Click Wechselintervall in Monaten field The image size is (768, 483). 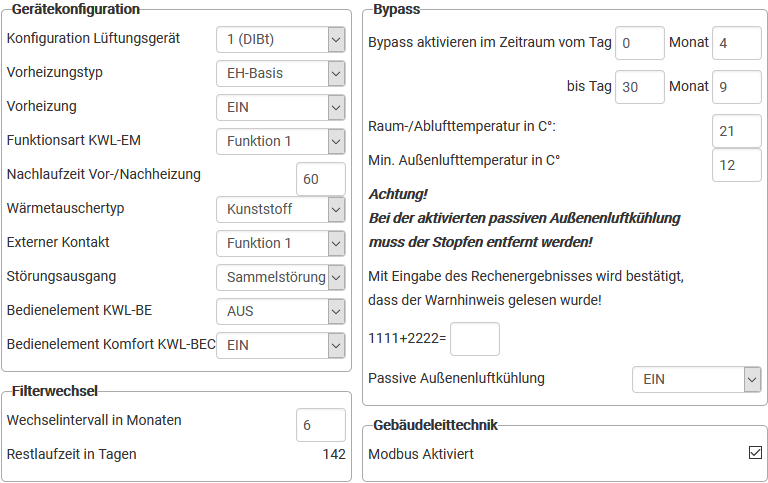click(x=321, y=424)
